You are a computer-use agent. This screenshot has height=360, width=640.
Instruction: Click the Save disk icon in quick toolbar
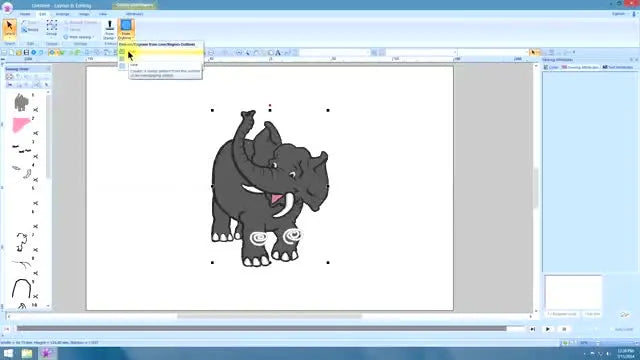click(26, 53)
